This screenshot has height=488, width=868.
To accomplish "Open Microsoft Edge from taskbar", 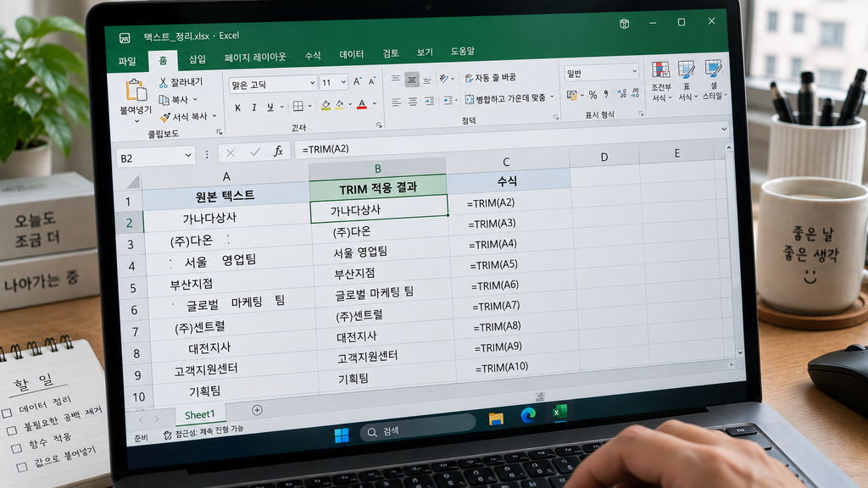I will 528,415.
